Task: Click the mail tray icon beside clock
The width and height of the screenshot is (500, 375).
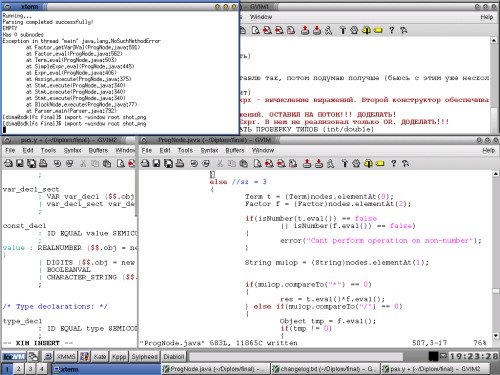Action: (443, 356)
